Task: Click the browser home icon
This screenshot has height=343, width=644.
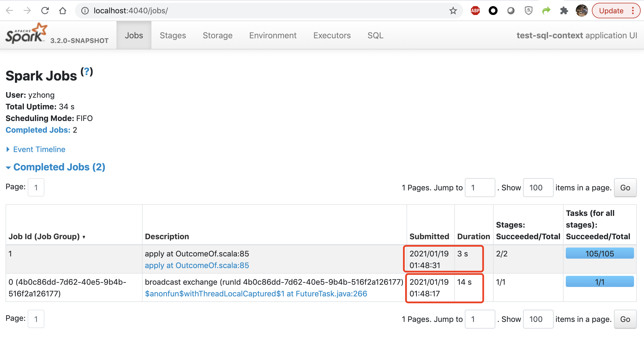Action: tap(63, 11)
